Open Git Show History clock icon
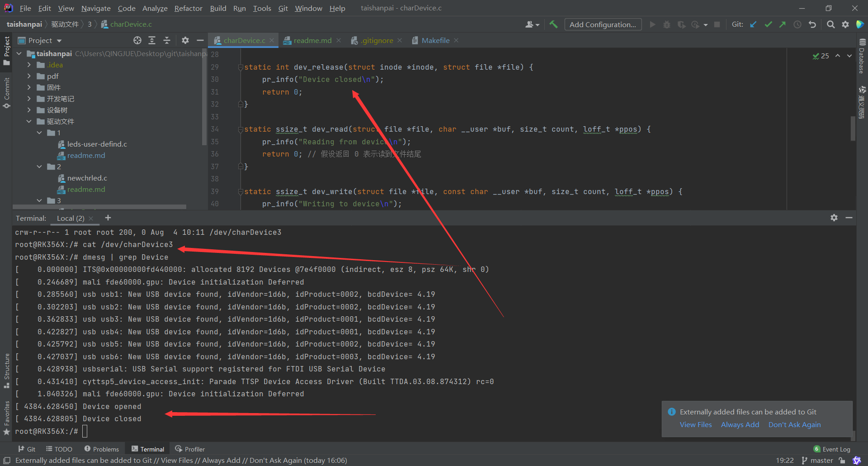 (x=797, y=24)
